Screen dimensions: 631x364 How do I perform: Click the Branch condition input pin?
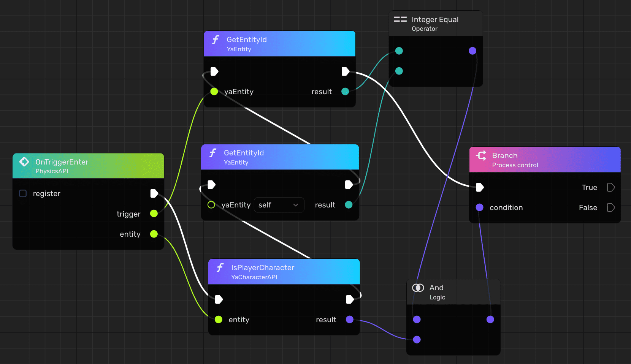pos(480,207)
